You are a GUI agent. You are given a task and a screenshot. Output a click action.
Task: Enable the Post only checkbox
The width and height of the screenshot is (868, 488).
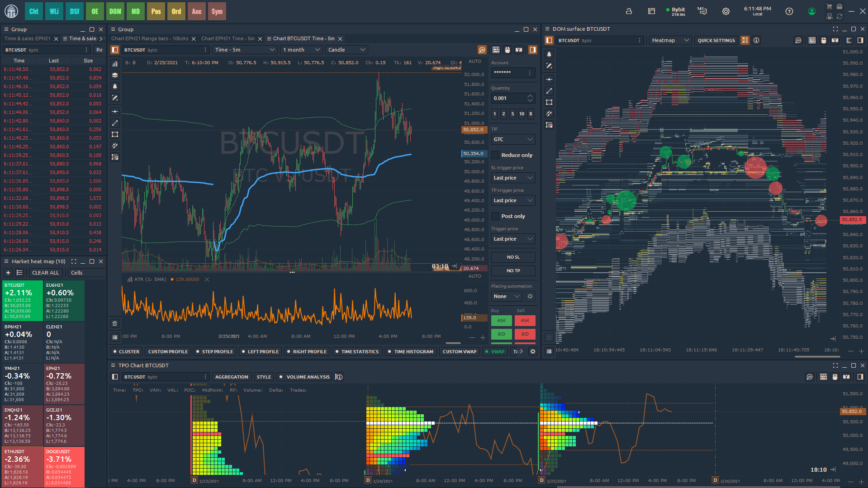pyautogui.click(x=495, y=216)
